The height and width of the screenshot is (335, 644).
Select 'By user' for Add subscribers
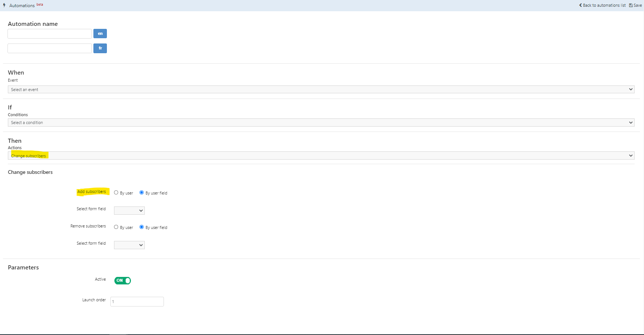116,193
